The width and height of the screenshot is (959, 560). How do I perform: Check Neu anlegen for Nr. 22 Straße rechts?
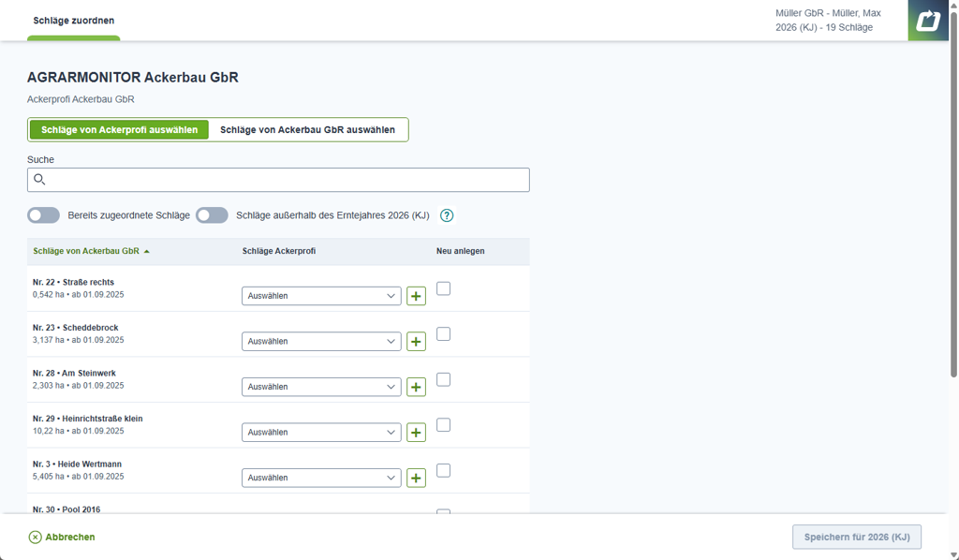coord(443,288)
